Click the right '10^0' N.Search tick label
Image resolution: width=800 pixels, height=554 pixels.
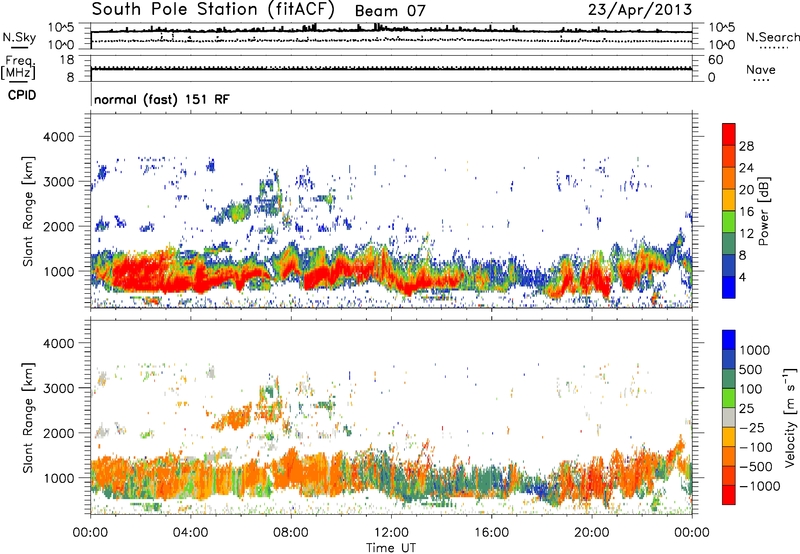721,45
